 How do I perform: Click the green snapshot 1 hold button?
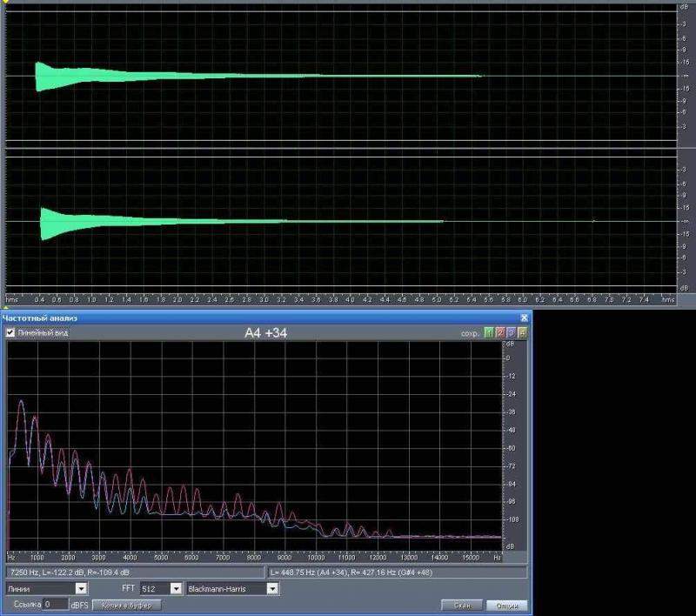[489, 333]
